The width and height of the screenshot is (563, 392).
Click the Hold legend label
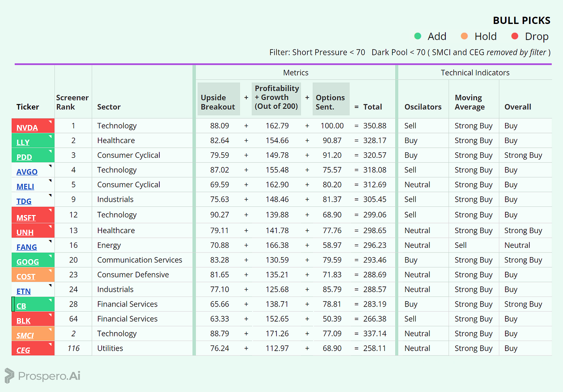[x=486, y=36]
